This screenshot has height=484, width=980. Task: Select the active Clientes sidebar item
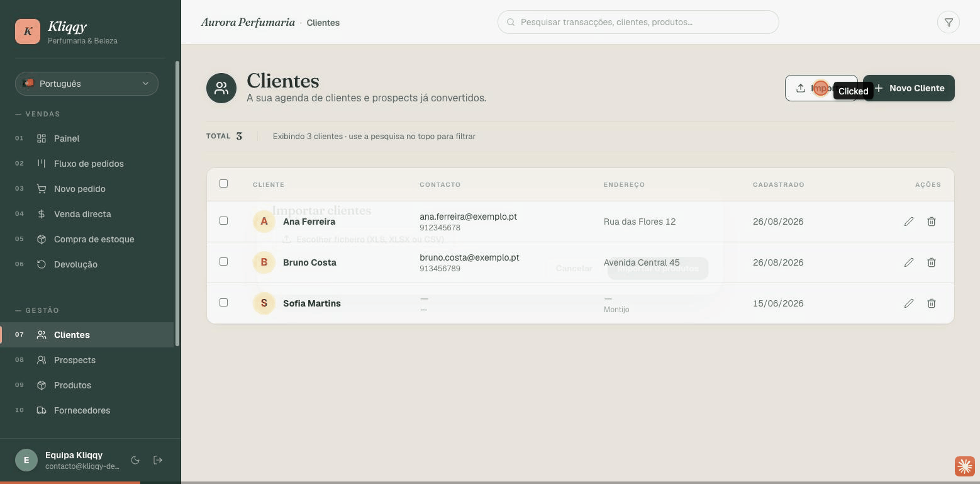tap(87, 335)
